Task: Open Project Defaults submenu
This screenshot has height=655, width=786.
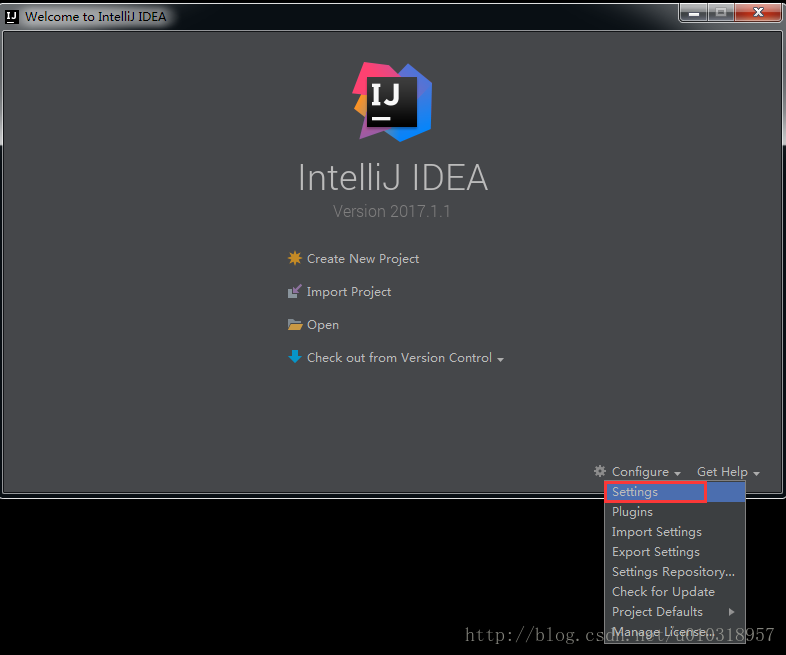Action: (x=675, y=612)
